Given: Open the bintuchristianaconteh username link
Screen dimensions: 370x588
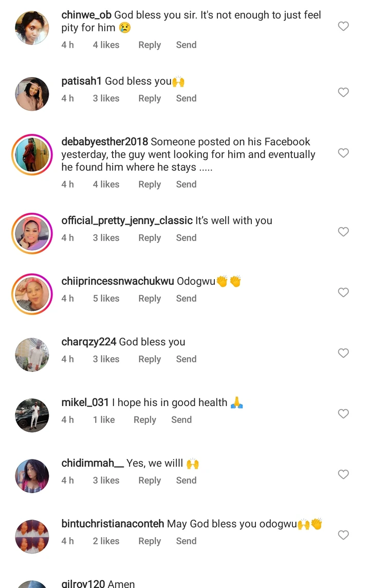Looking at the screenshot, I should coord(113,524).
